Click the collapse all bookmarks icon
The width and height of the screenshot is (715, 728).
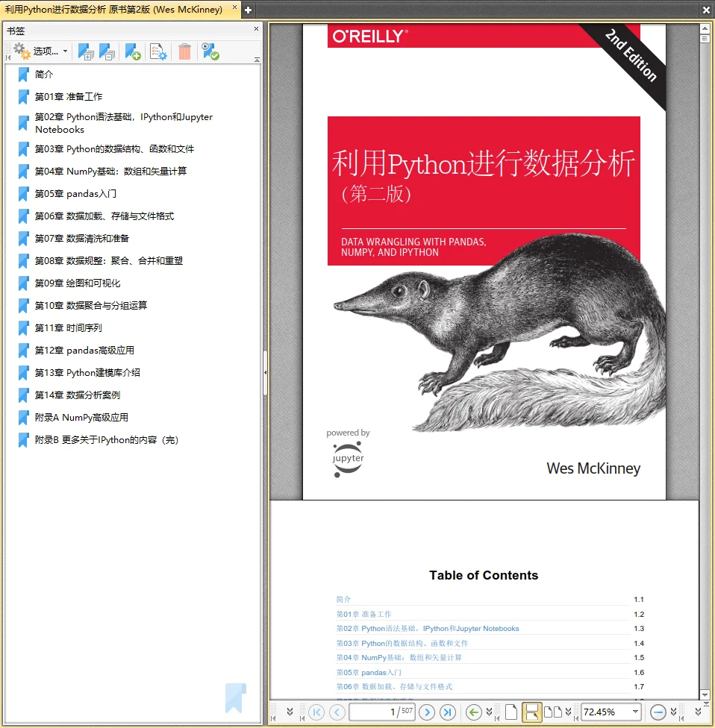point(107,51)
